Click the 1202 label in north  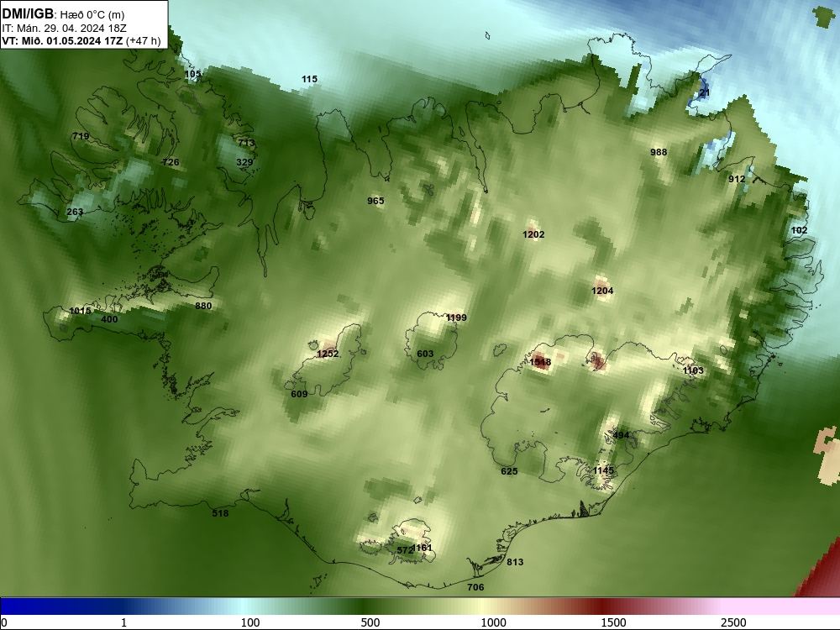[533, 234]
